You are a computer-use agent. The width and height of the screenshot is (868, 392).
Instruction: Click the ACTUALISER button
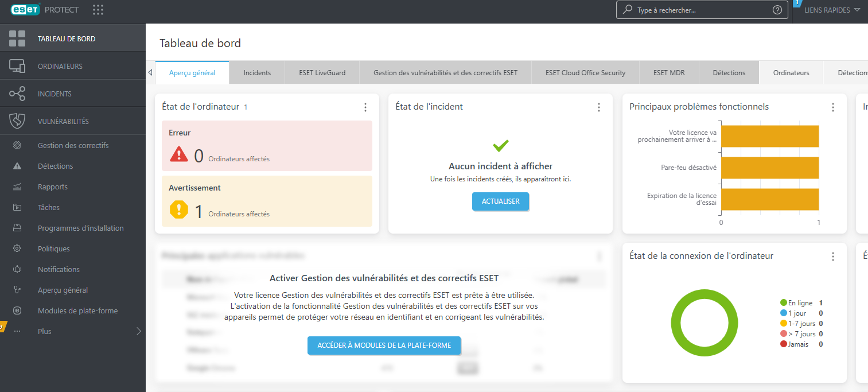(x=500, y=201)
